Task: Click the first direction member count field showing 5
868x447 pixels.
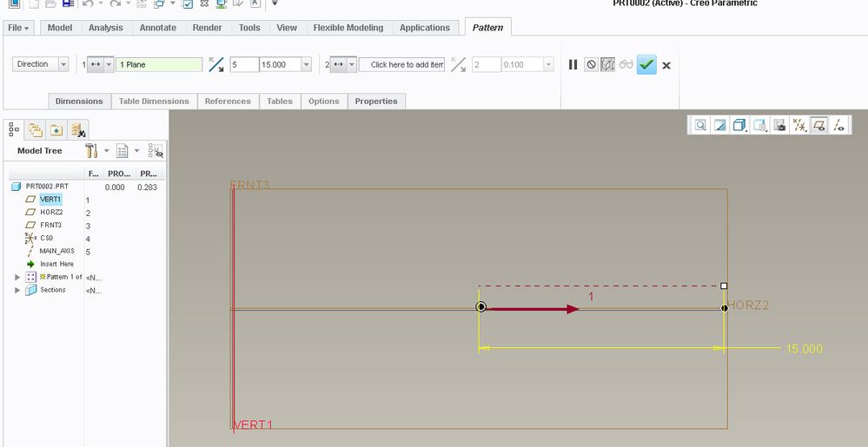Action: pyautogui.click(x=244, y=65)
